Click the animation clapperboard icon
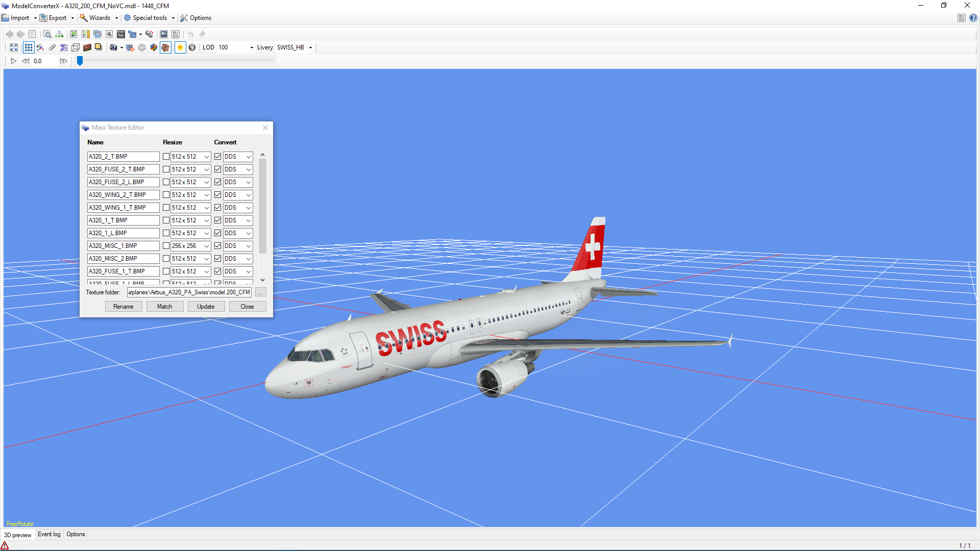The height and width of the screenshot is (551, 980). click(121, 34)
